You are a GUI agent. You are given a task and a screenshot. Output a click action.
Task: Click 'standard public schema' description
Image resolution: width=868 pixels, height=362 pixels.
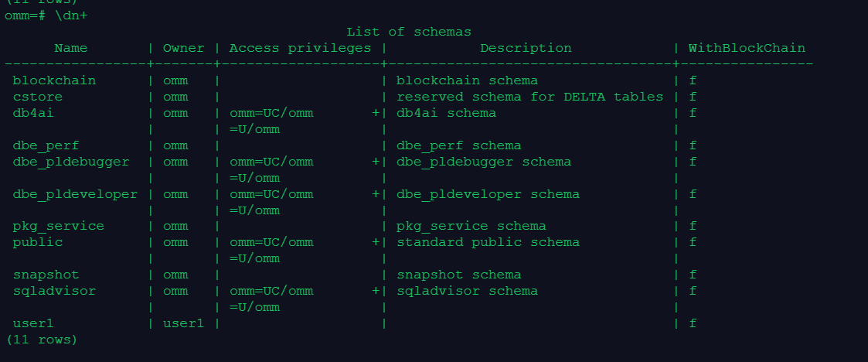(488, 242)
